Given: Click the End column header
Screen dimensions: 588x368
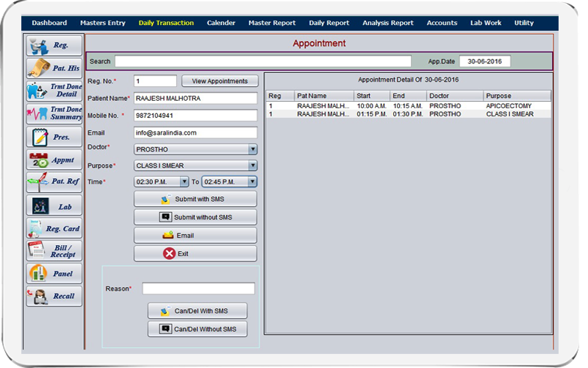Looking at the screenshot, I should click(x=408, y=96).
